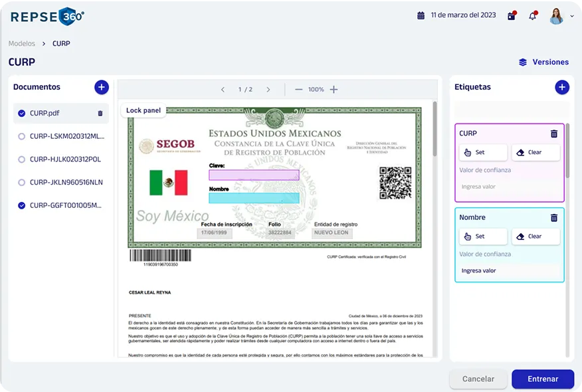Click the page indicator 1 / 2

(x=245, y=90)
